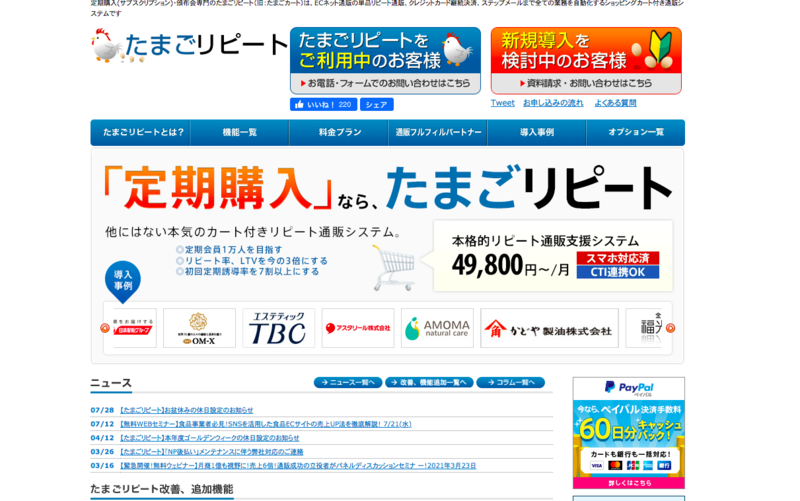This screenshot has height=501, width=800.
Task: Open the よくある質問 link
Action: [x=615, y=103]
